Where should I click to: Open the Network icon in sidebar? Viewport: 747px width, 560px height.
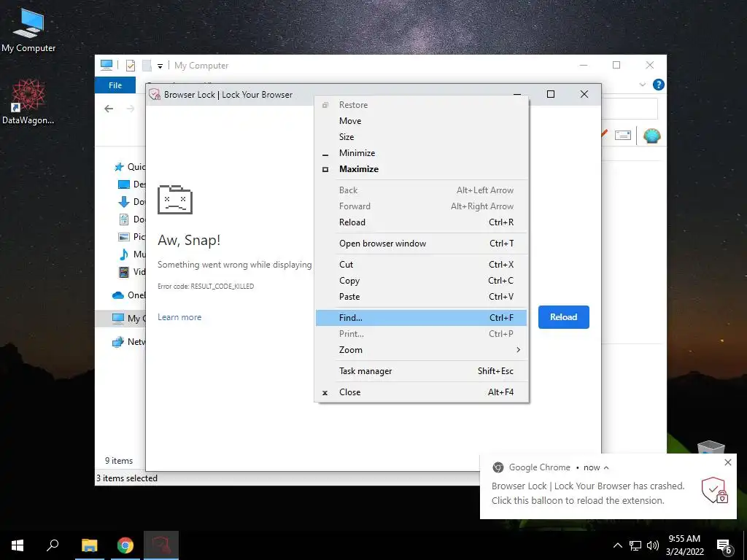pyautogui.click(x=118, y=341)
